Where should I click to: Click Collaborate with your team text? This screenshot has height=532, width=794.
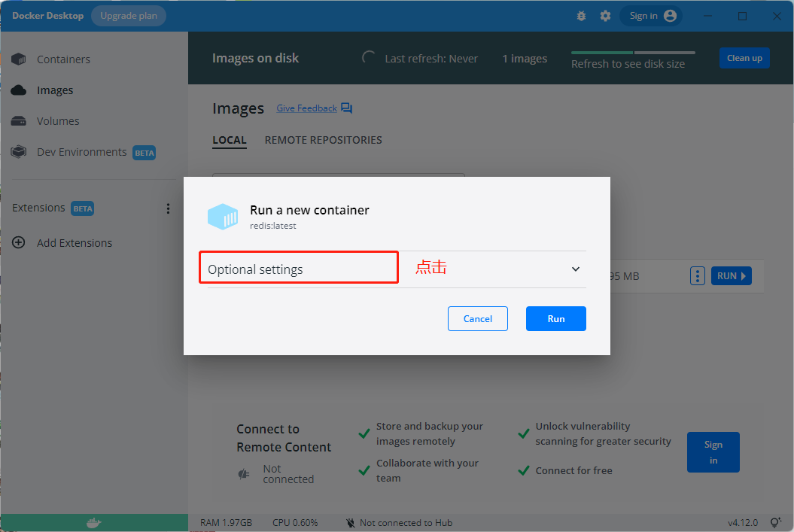tap(427, 471)
